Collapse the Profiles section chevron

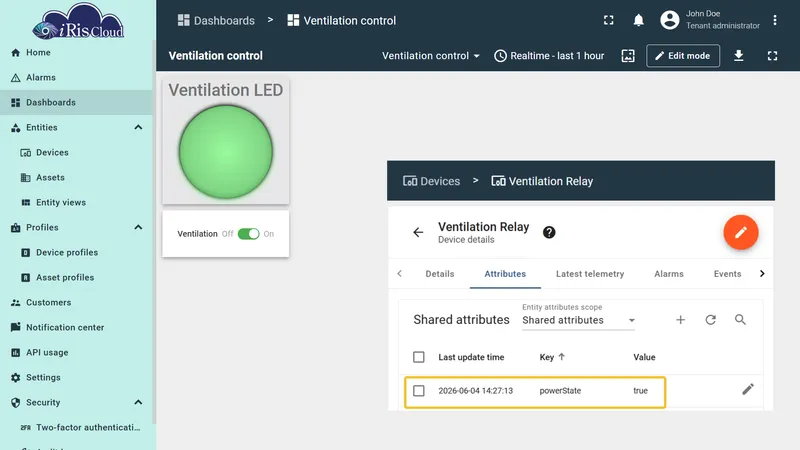pos(138,228)
